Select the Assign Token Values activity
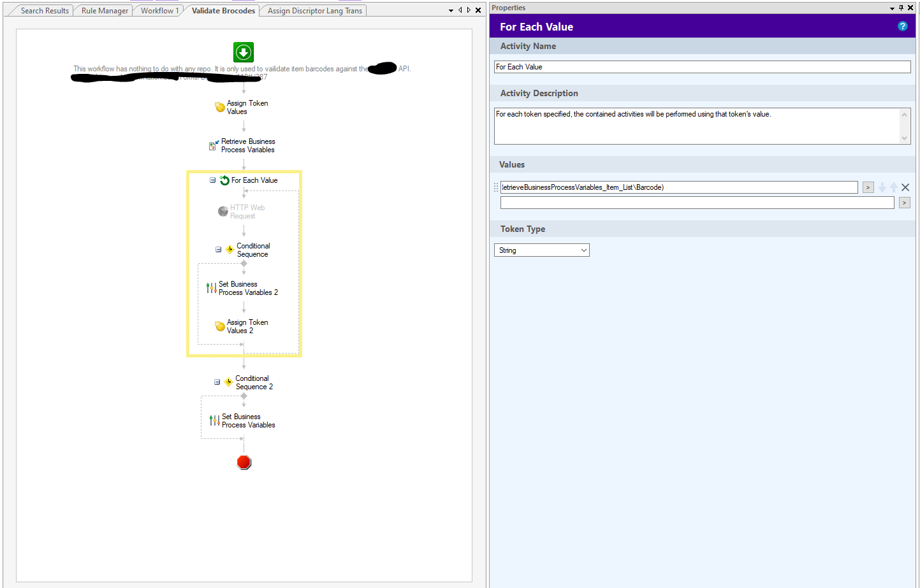 coord(242,107)
